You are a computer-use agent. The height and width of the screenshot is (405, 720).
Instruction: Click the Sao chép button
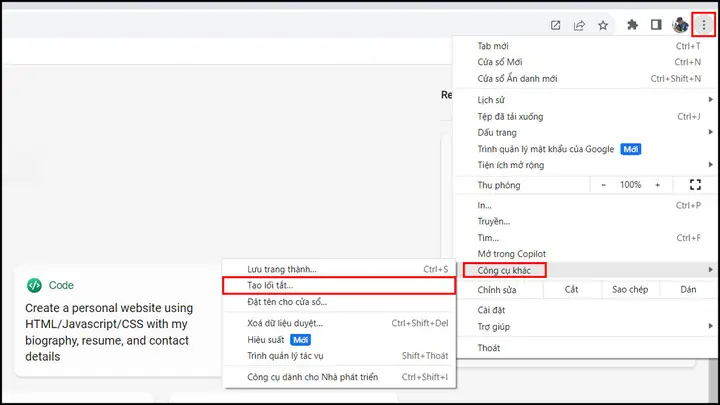[x=630, y=289]
